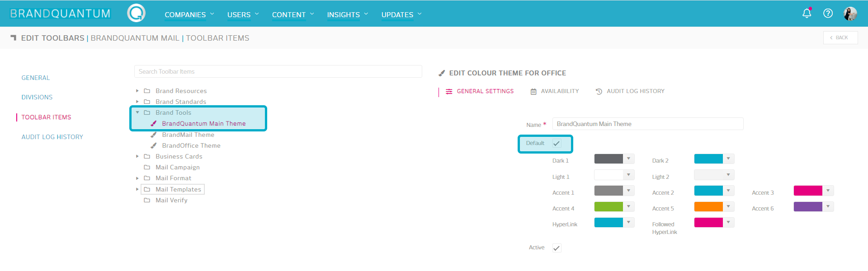Click the brush icon beside BrandQuantum Main Theme

[x=154, y=123]
